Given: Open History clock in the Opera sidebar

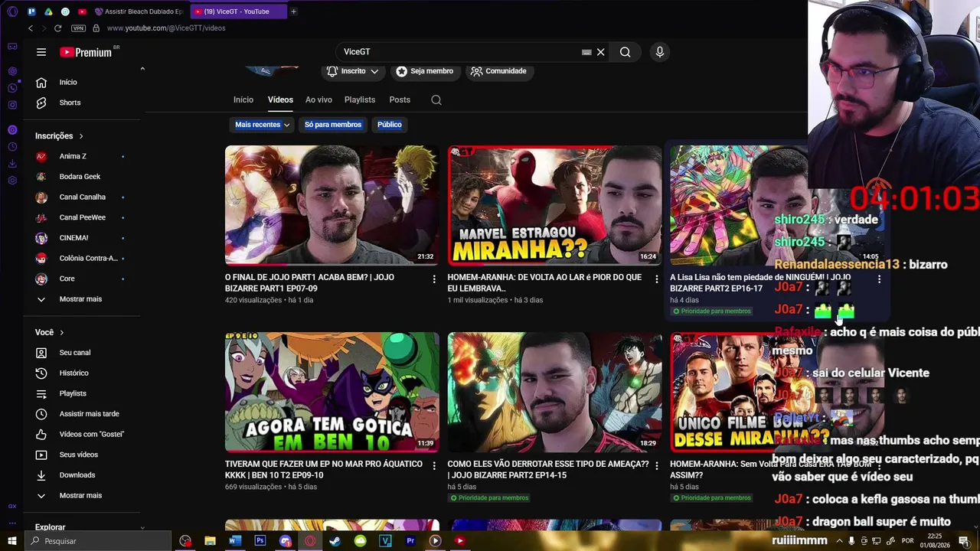Looking at the screenshot, I should tap(12, 147).
